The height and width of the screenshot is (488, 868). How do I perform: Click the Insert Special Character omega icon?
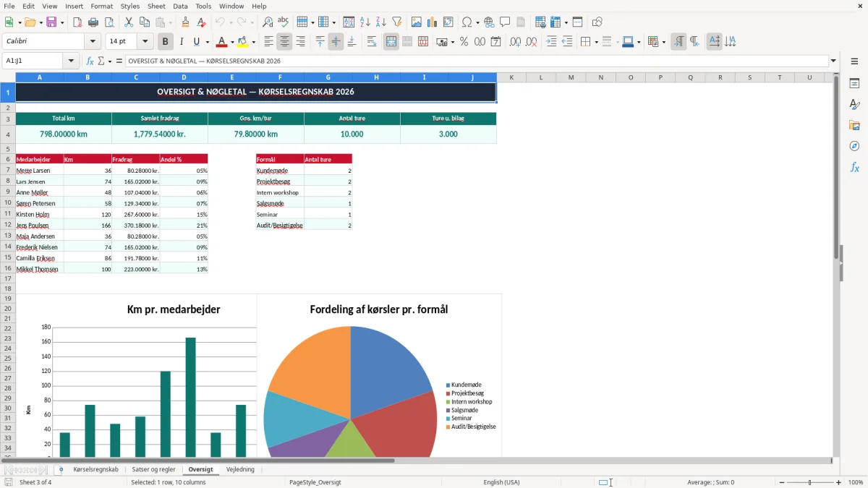(467, 22)
